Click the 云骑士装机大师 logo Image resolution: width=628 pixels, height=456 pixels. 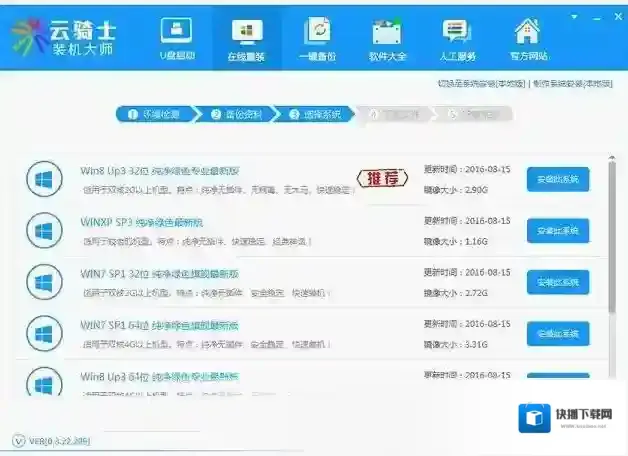click(x=63, y=37)
